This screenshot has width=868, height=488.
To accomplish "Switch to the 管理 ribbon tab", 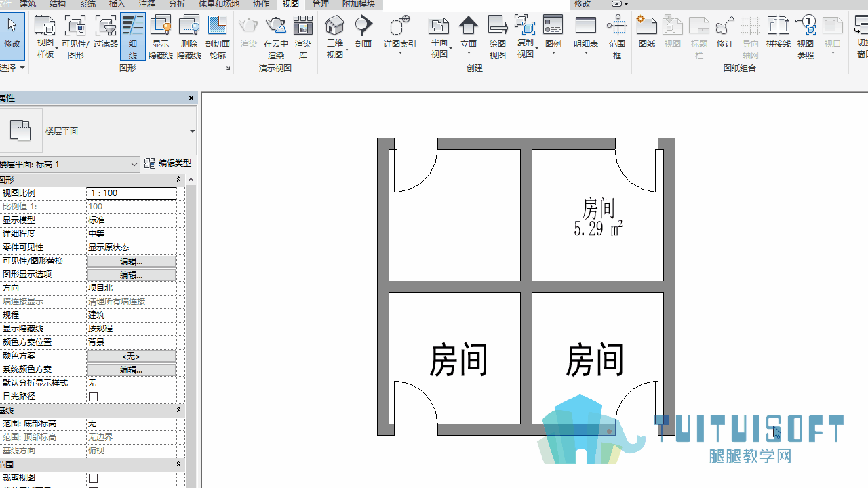I will click(320, 4).
